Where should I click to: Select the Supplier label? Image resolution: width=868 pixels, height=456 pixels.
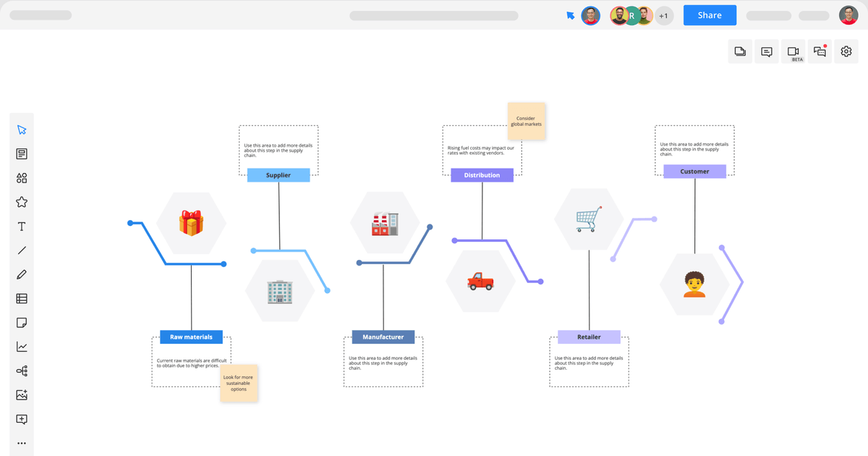tap(278, 175)
